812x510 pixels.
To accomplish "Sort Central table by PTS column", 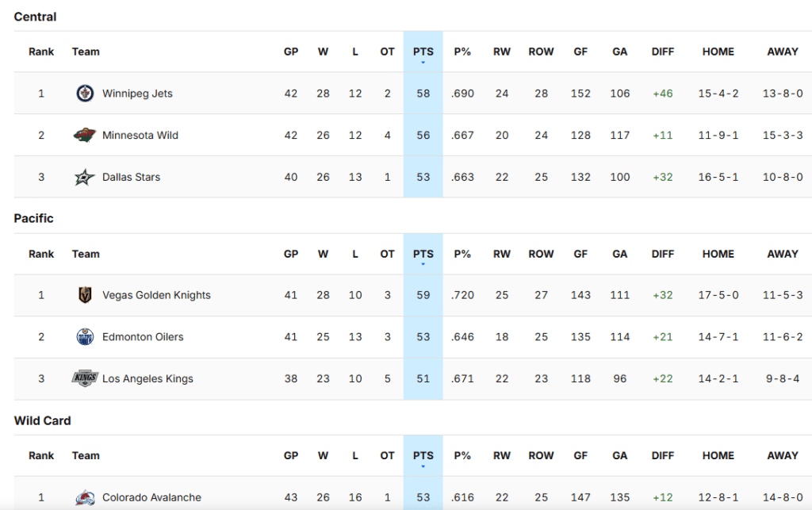I will click(x=423, y=52).
